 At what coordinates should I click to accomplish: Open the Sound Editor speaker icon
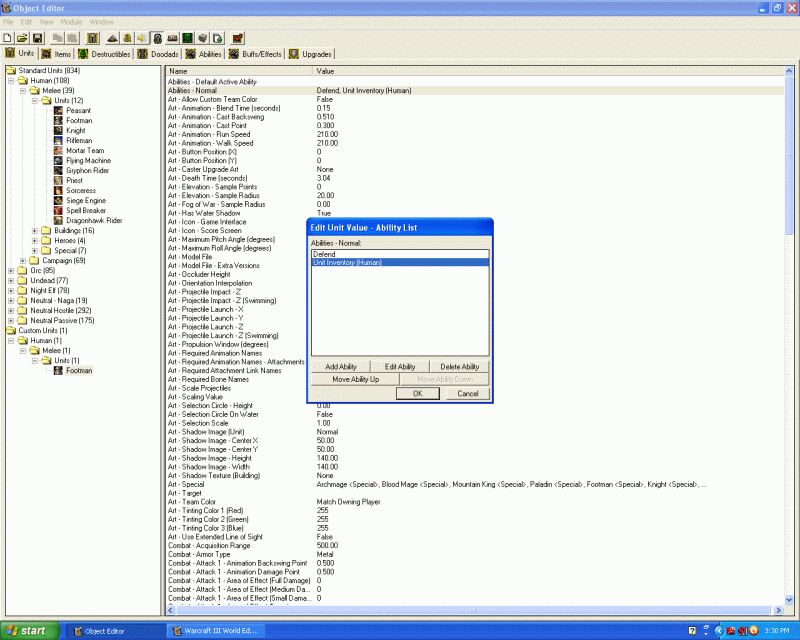[x=142, y=38]
